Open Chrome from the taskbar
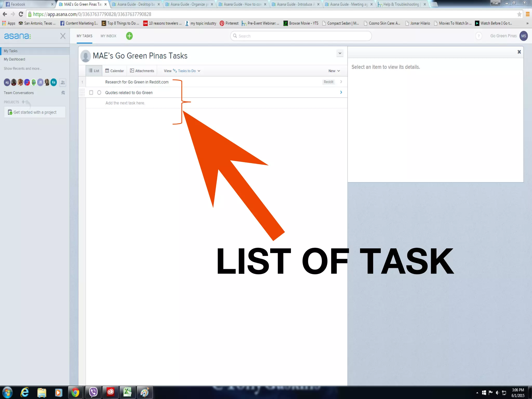532x399 pixels. [75, 393]
